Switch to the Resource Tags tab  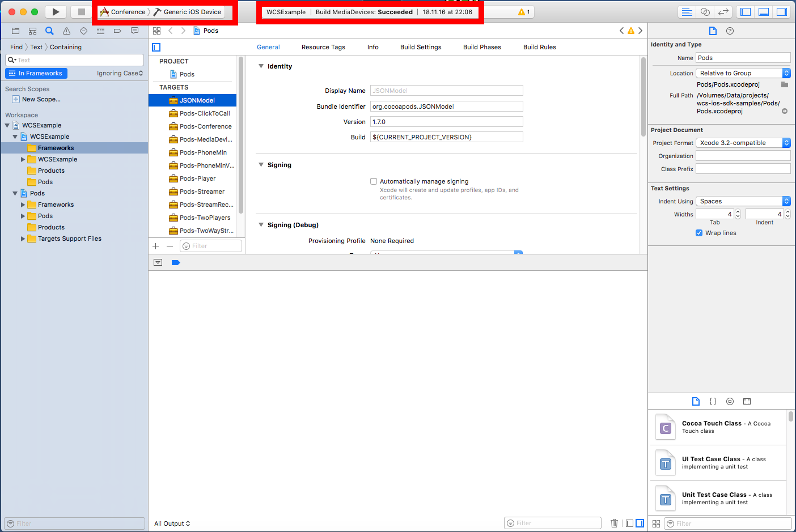(323, 47)
